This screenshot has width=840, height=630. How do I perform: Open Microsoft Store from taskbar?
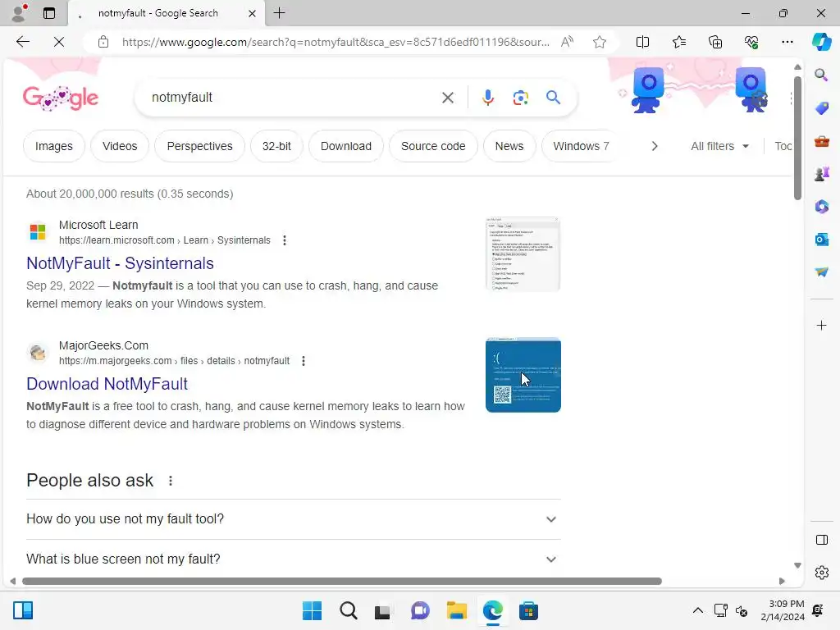click(x=528, y=610)
